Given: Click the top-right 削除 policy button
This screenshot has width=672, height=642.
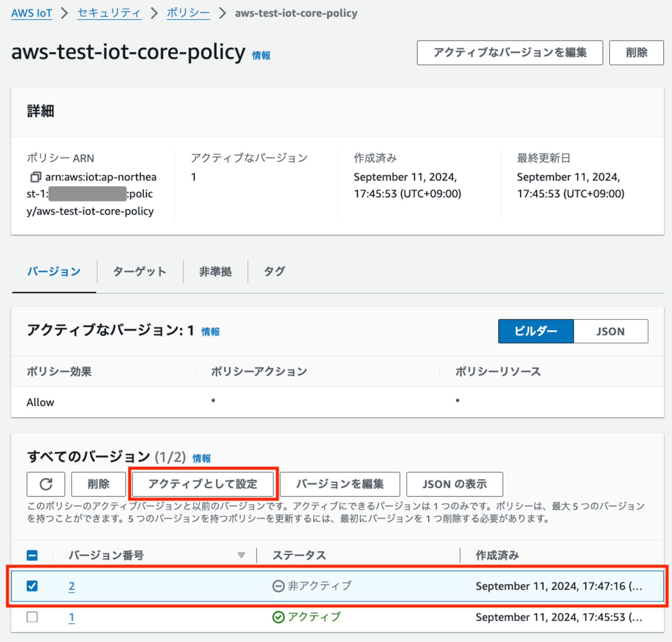Looking at the screenshot, I should (x=636, y=53).
